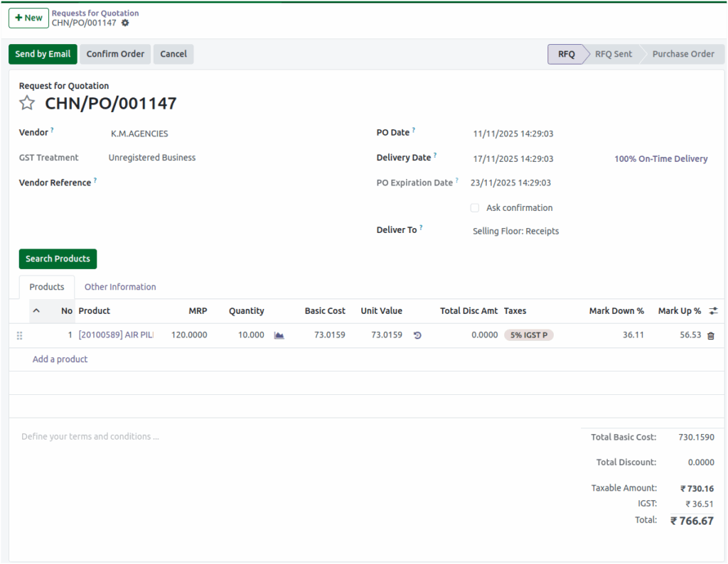This screenshot has height=564, width=728.
Task: Open the Vendor K.M.AGENCIES field dropdown
Action: coord(139,134)
